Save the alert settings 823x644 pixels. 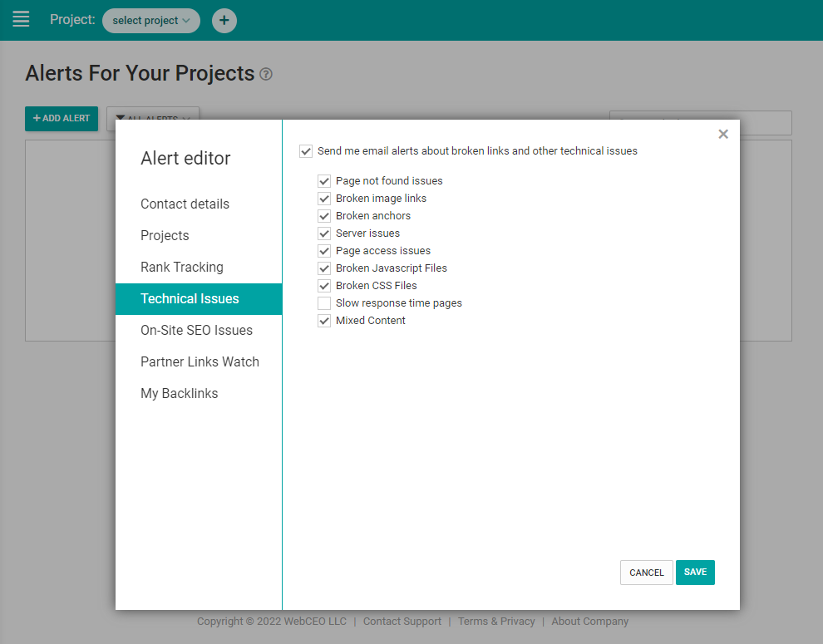695,573
